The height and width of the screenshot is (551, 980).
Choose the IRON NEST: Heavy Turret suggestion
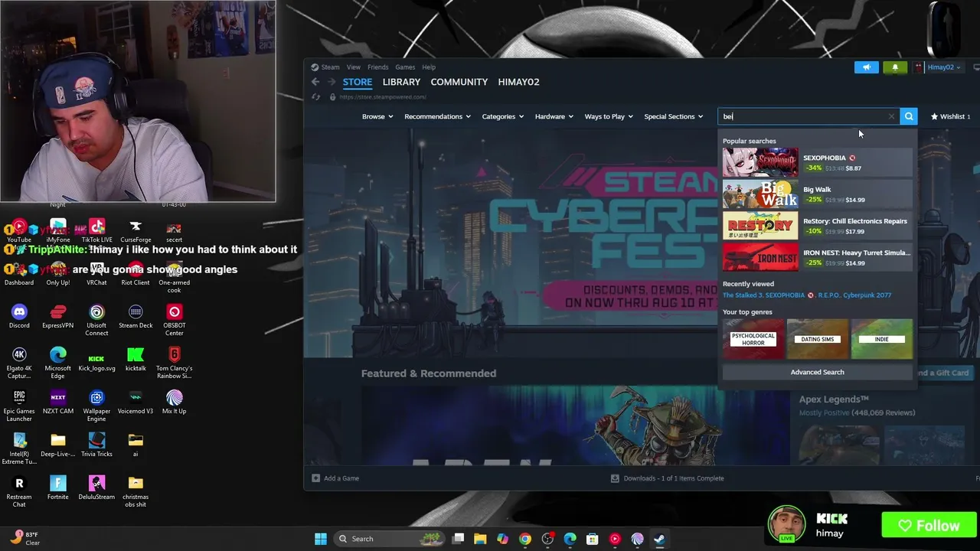pyautogui.click(x=817, y=257)
